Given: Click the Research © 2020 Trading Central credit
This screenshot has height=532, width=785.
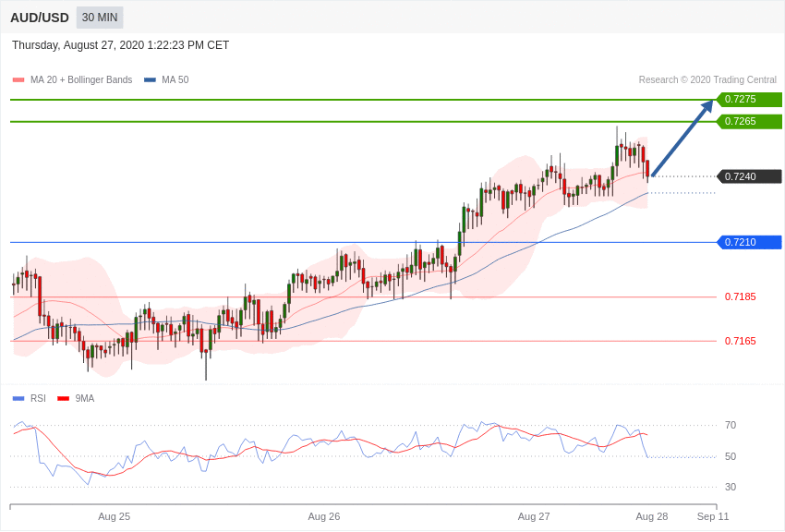Looking at the screenshot, I should click(x=707, y=79).
